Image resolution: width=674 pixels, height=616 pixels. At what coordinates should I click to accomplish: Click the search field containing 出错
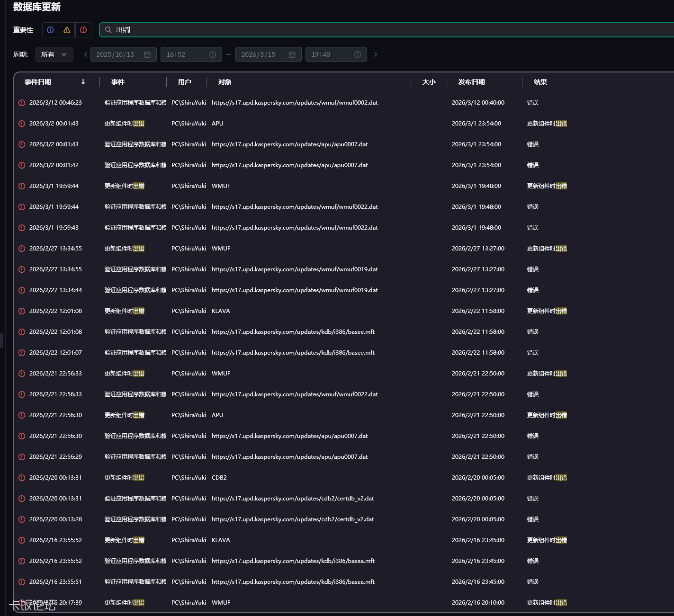click(x=379, y=30)
